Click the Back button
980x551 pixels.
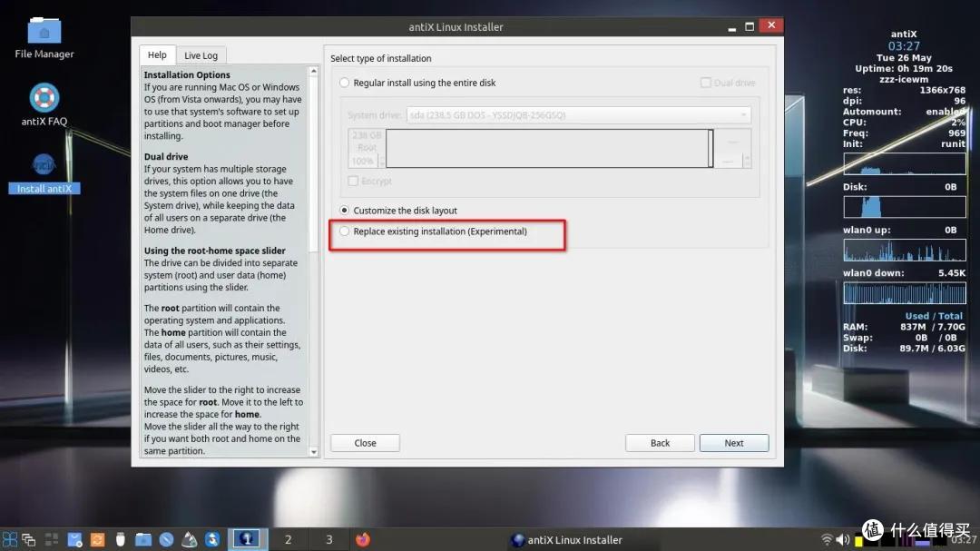point(660,443)
